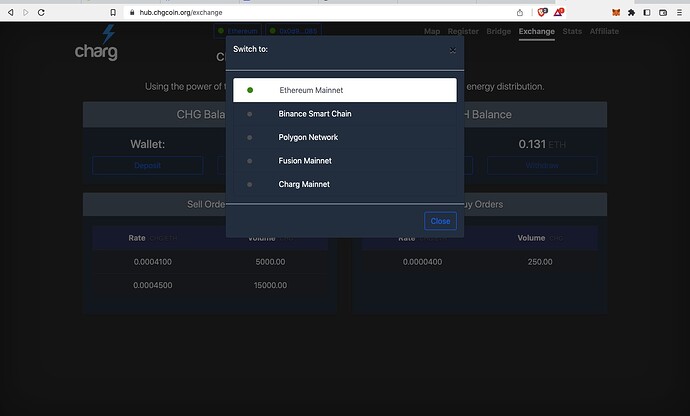Click sell rate 0.0004100

point(153,262)
